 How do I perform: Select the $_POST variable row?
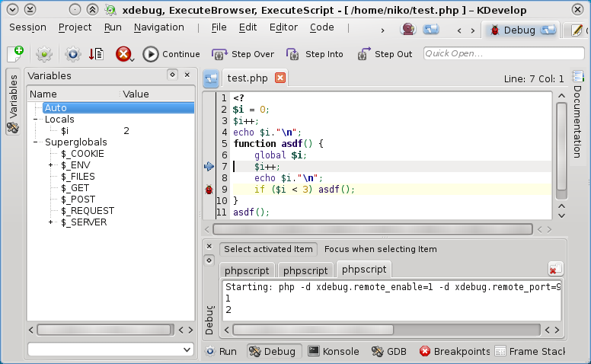click(78, 200)
